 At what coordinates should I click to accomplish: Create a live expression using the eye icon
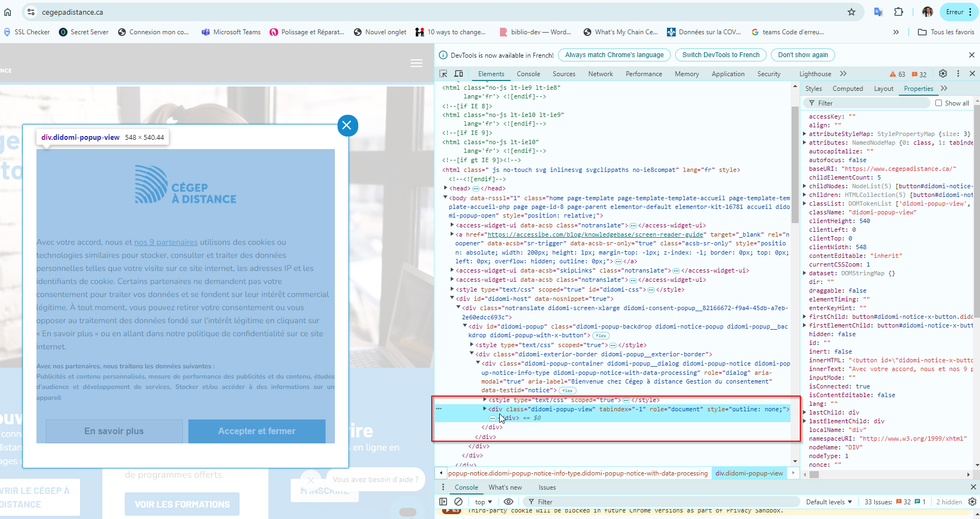[x=509, y=502]
